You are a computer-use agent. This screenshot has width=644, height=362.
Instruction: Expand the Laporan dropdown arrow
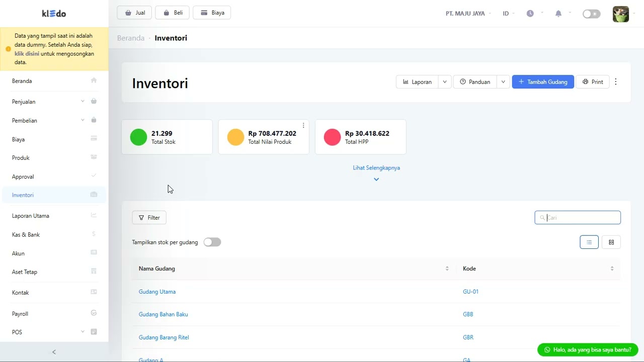[445, 82]
